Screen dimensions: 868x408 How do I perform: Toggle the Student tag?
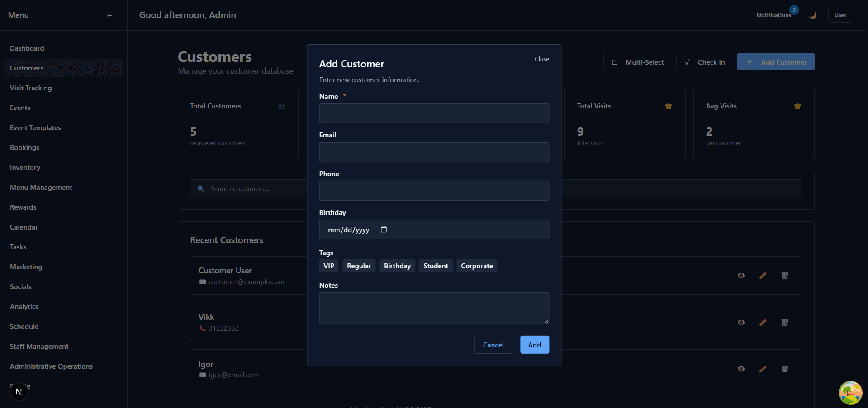click(436, 266)
